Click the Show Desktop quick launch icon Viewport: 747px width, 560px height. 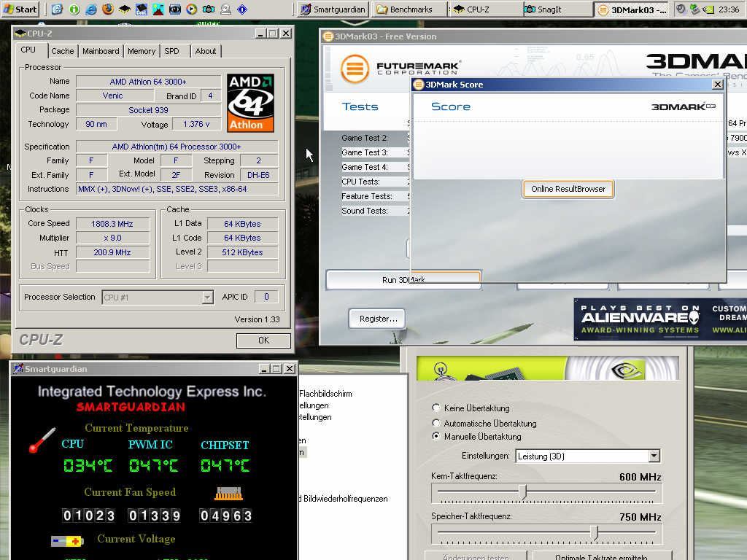57,9
